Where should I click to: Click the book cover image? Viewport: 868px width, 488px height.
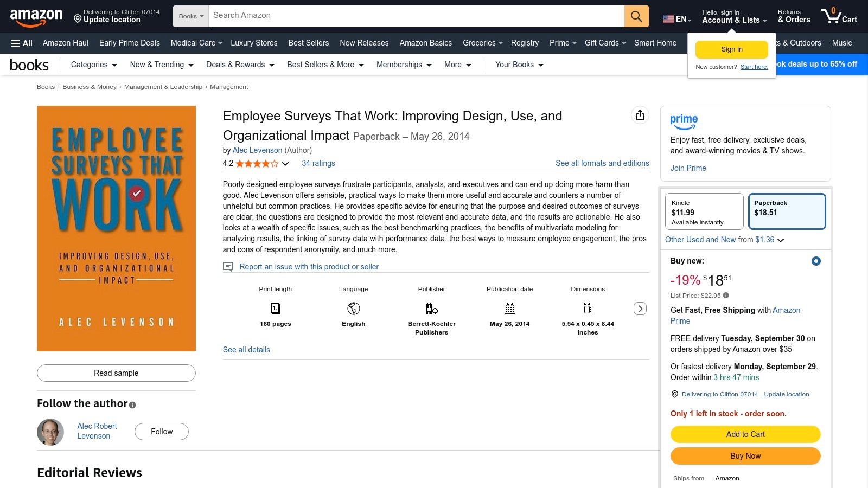[x=116, y=228]
